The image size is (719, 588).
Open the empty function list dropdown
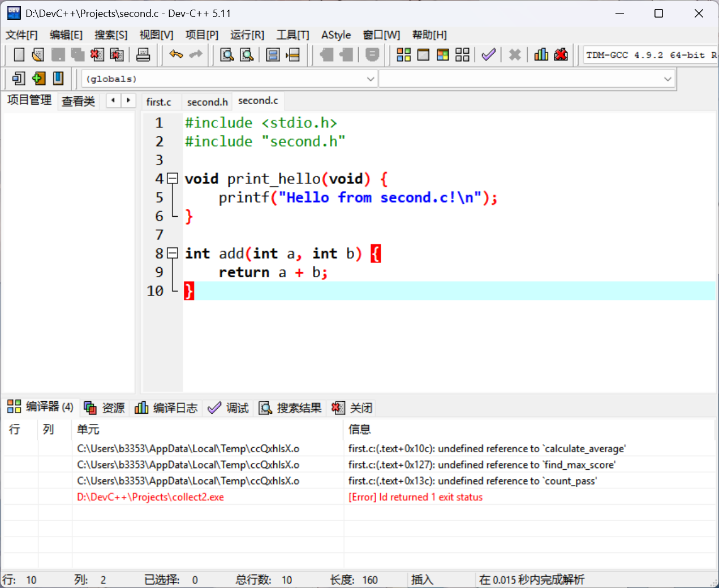tap(527, 79)
